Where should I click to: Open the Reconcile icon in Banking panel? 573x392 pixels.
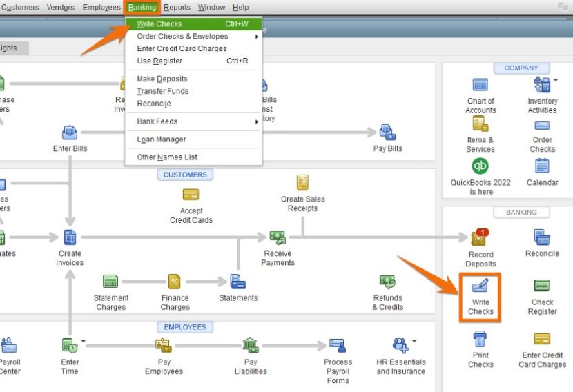(x=542, y=237)
